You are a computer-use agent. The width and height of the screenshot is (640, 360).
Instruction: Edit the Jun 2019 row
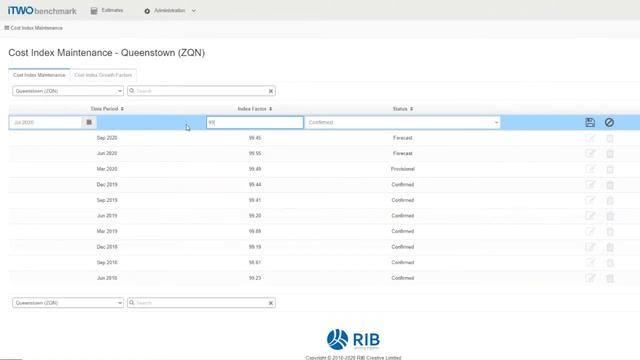click(590, 216)
